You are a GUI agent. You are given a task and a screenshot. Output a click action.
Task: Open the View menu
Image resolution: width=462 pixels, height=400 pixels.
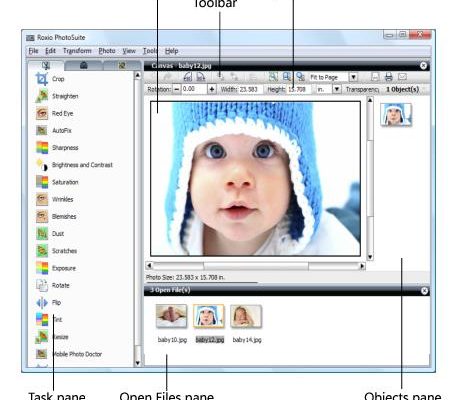(129, 51)
